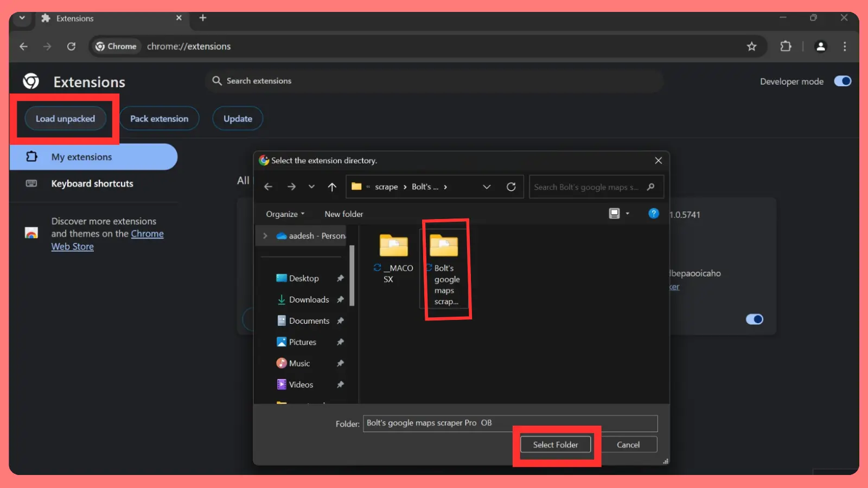Open the Chrome profile avatar icon
Image resolution: width=868 pixels, height=488 pixels.
point(820,47)
